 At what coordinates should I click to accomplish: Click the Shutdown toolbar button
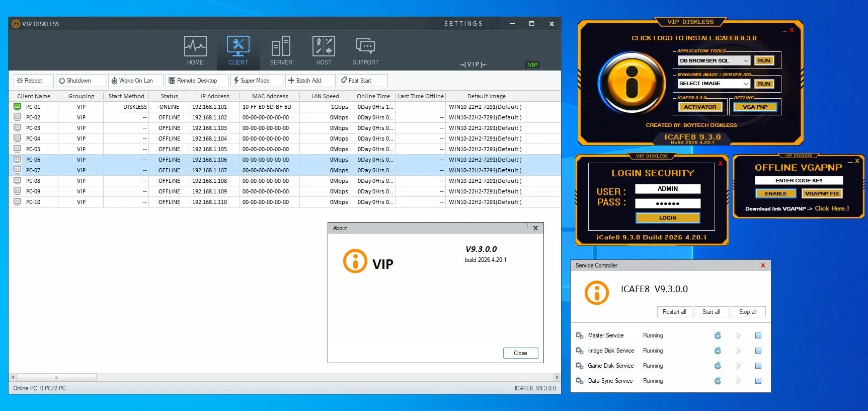(x=81, y=81)
